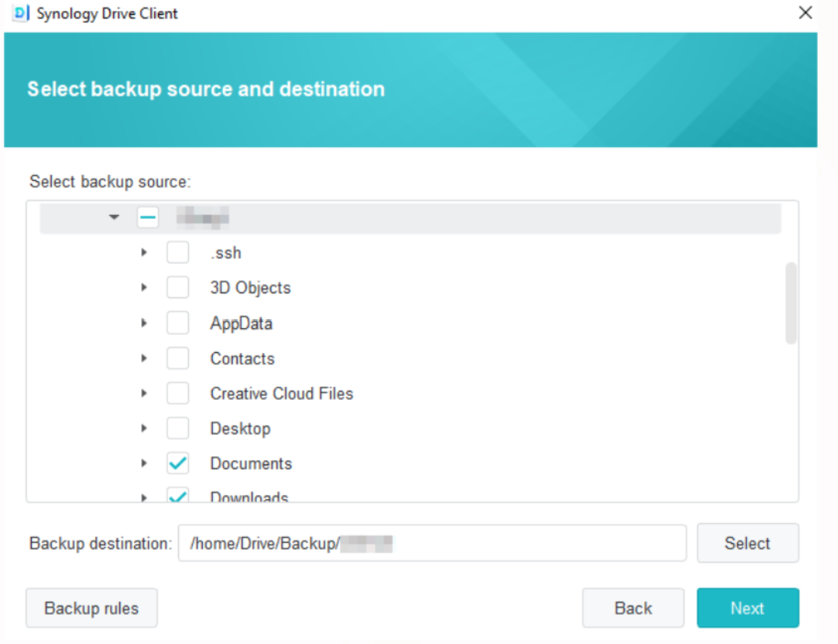Click the Backup rules button
The height and width of the screenshot is (644, 838).
[x=92, y=608]
